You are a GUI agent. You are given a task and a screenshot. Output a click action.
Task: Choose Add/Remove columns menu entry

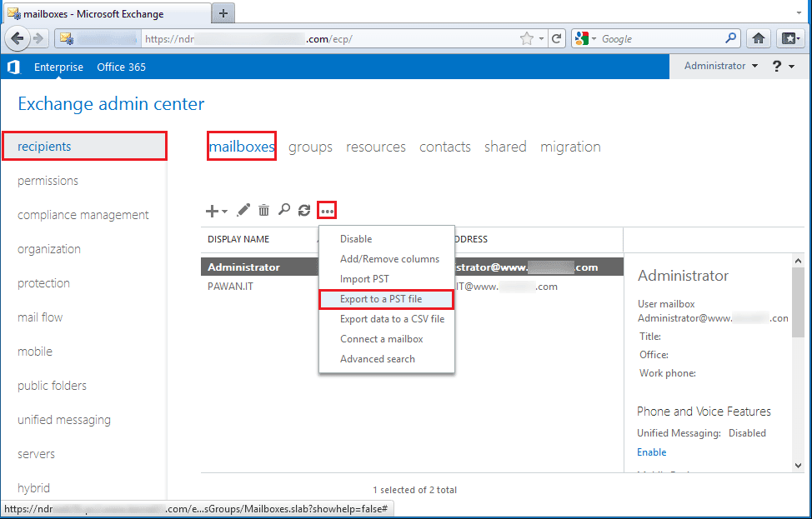coord(387,259)
